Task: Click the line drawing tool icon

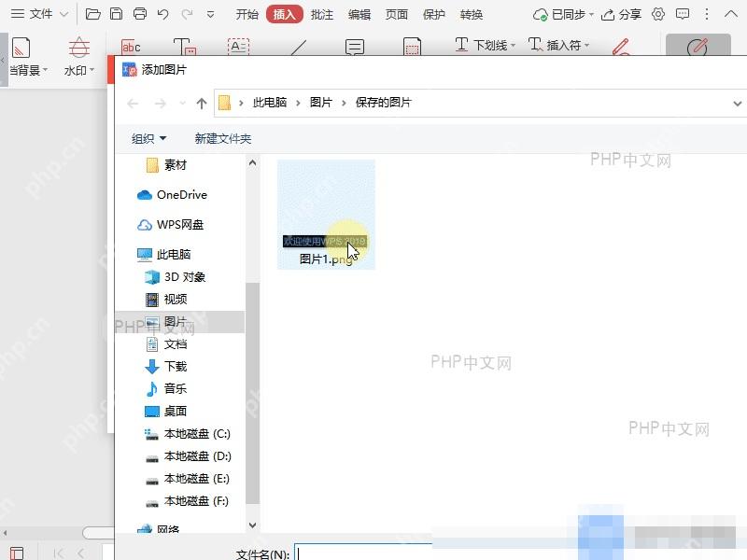Action: pos(298,48)
